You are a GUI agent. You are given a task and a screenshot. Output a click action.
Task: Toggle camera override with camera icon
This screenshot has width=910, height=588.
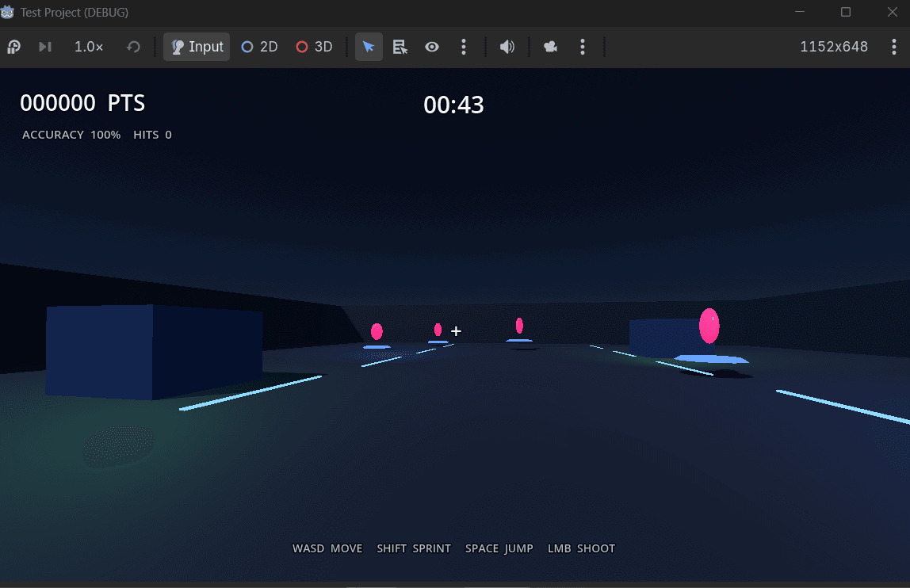pyautogui.click(x=551, y=47)
